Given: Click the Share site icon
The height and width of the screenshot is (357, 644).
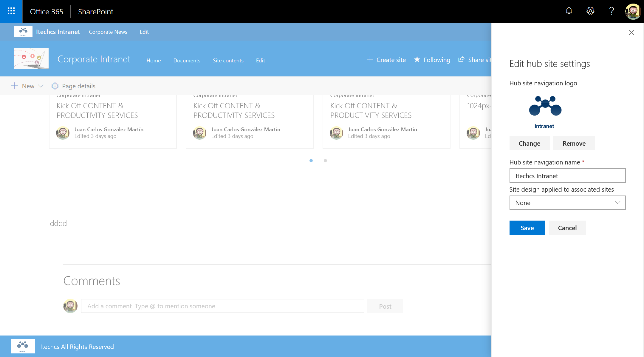Looking at the screenshot, I should 462,59.
